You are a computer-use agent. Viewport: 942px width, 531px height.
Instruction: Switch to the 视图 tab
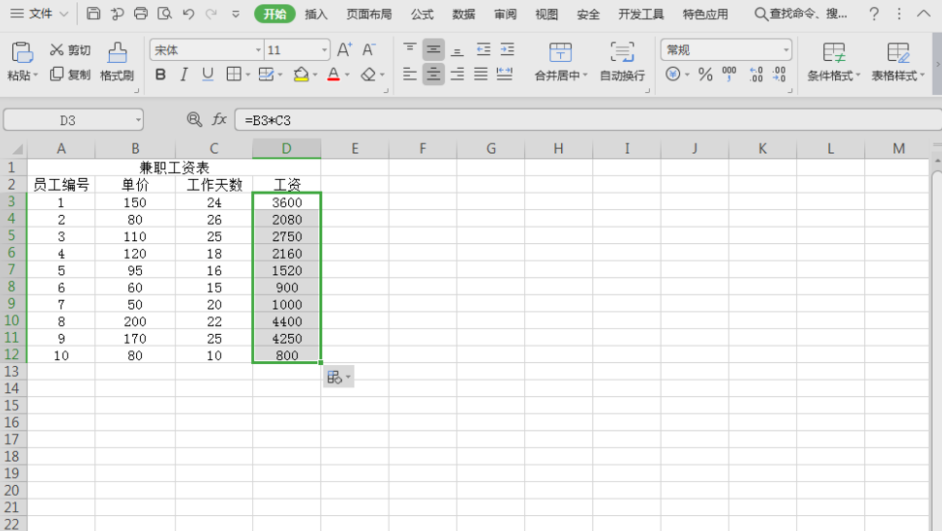[547, 14]
